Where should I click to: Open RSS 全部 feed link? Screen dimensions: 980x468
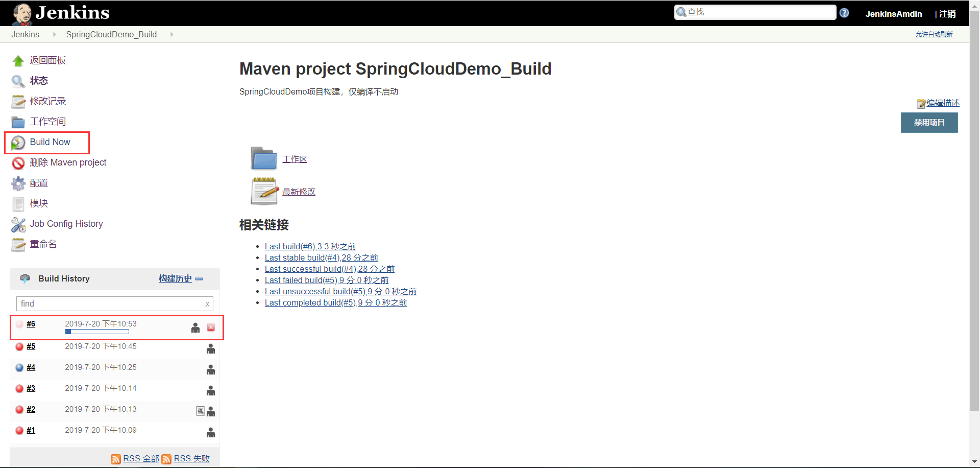point(141,458)
